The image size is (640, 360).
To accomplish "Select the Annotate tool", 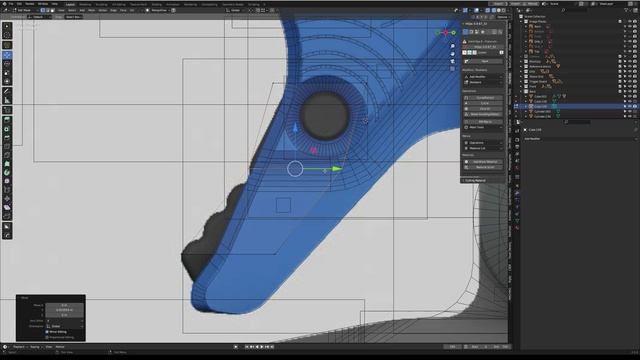I will click(7, 91).
